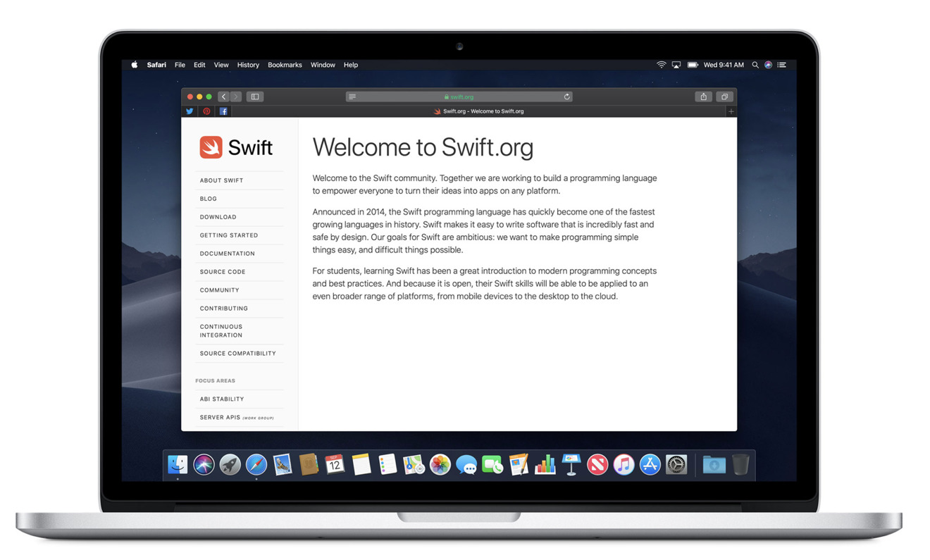
Task: Reload the swift.org page
Action: [566, 97]
